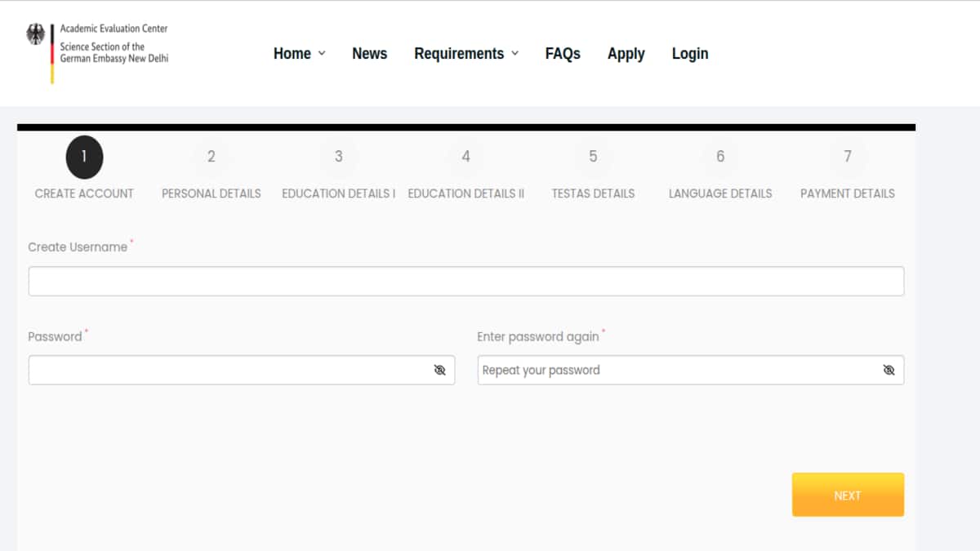Select step 7 circle Payment Details

pyautogui.click(x=848, y=157)
